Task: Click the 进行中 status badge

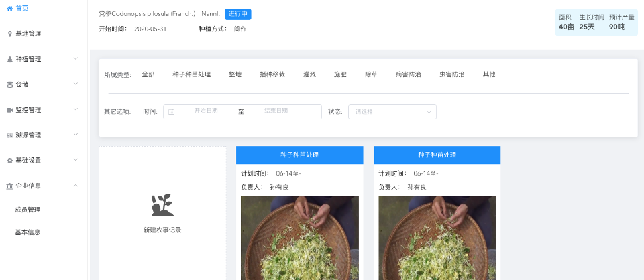Action: (237, 14)
